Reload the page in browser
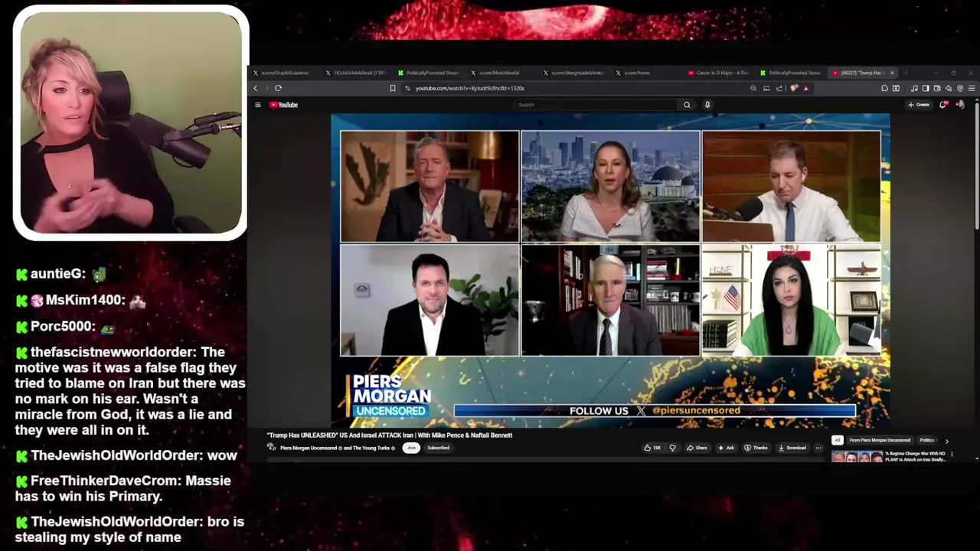 [278, 88]
